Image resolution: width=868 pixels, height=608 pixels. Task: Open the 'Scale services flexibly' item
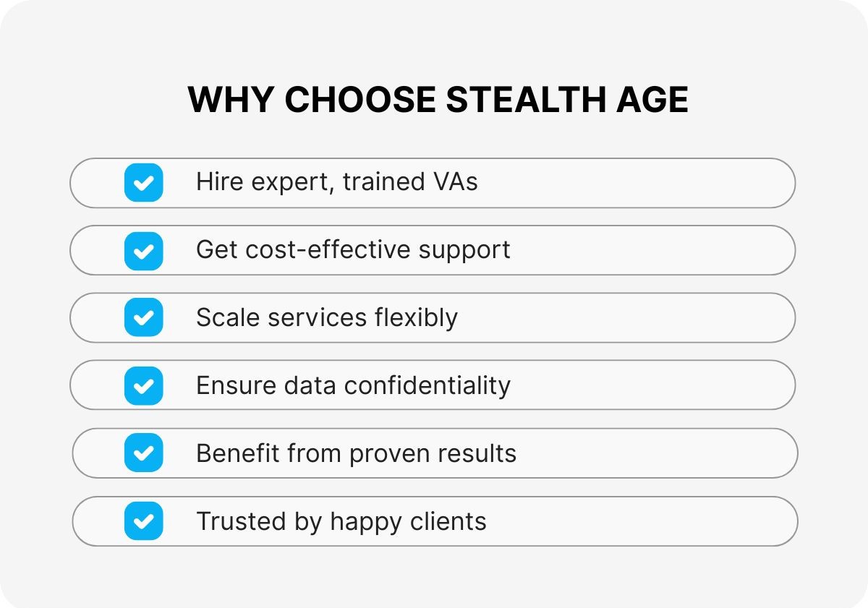coord(327,318)
